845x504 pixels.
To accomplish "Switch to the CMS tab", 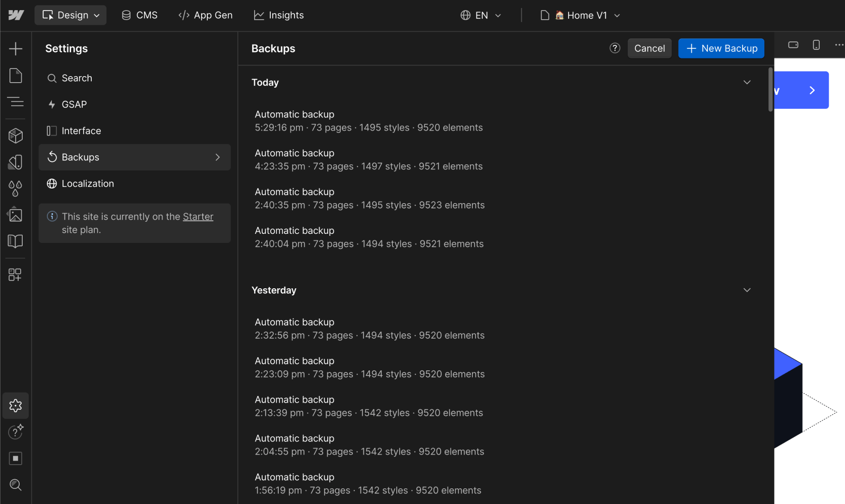I will click(139, 15).
